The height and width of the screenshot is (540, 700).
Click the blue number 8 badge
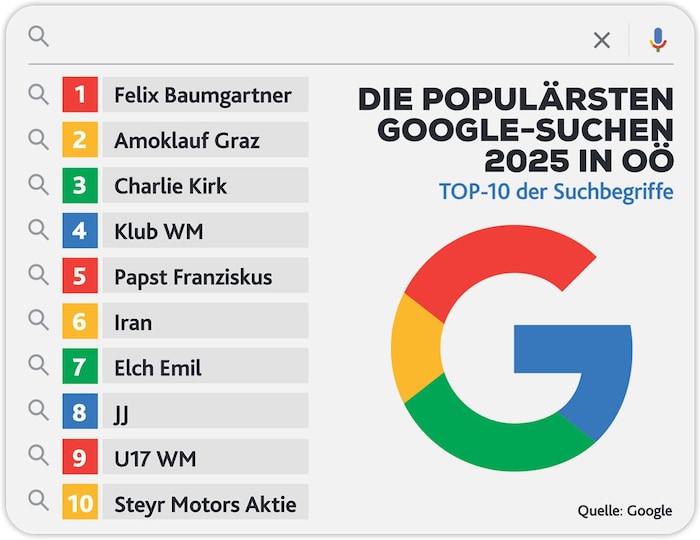(80, 413)
